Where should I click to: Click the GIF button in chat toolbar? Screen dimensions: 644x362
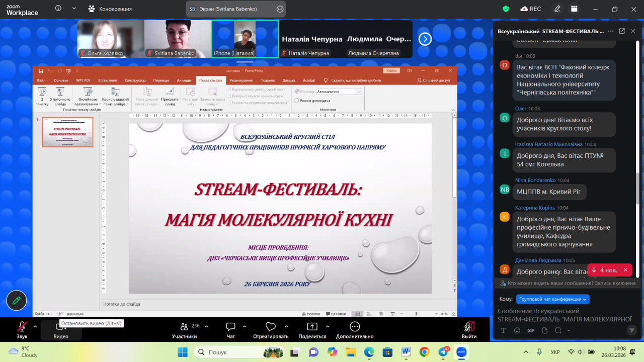click(x=531, y=330)
